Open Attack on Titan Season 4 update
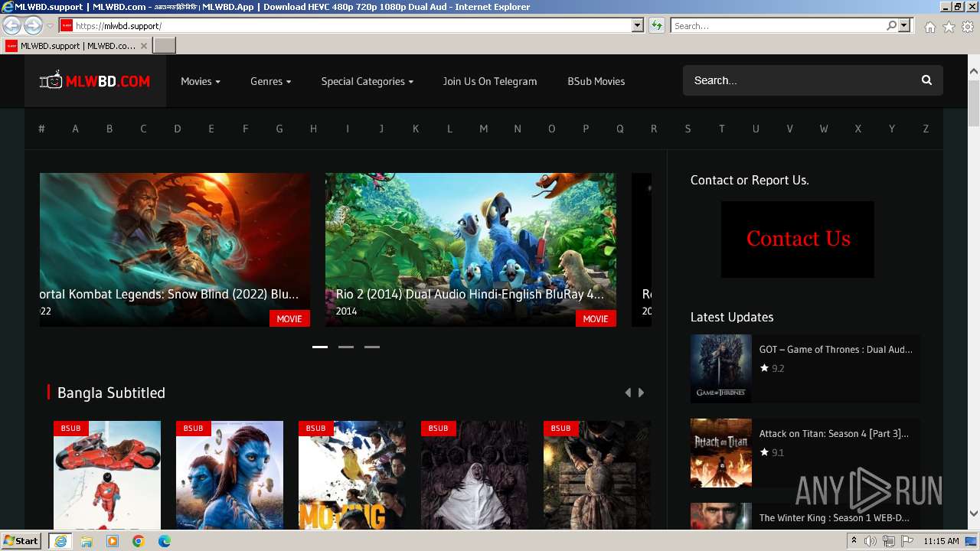This screenshot has width=980, height=551. point(835,434)
